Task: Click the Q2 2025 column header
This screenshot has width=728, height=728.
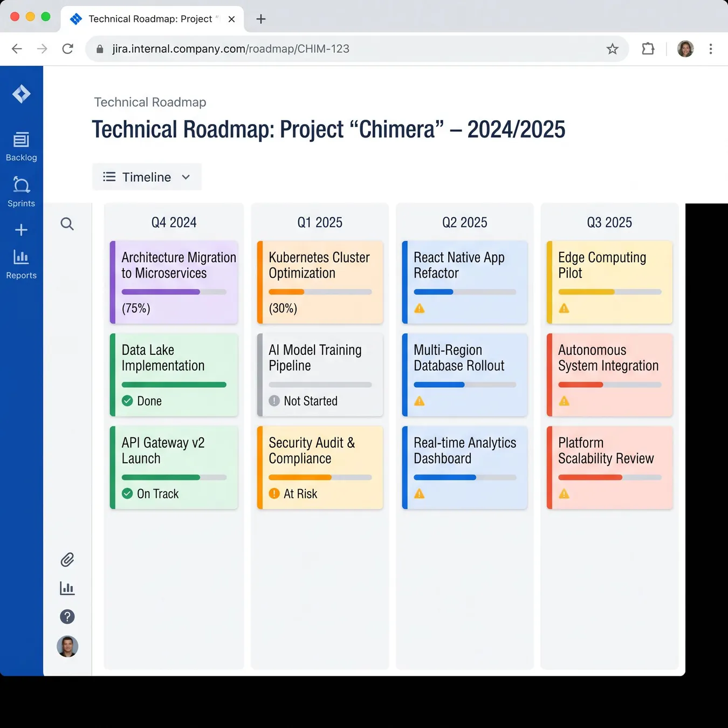Action: coord(465,222)
